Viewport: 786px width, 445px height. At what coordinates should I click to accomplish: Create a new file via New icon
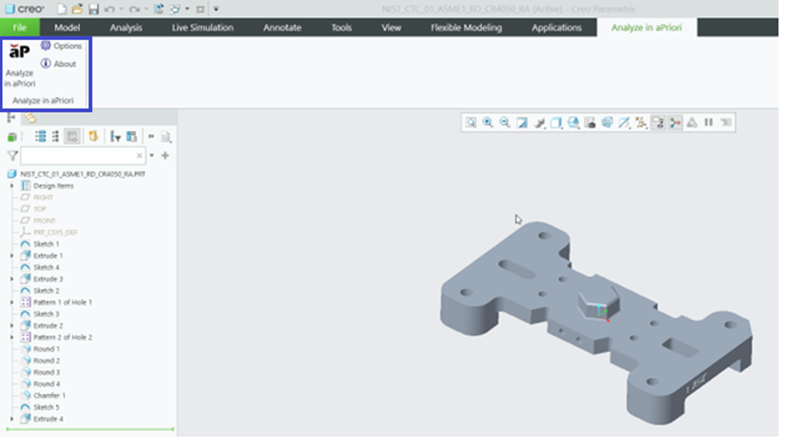pos(62,9)
